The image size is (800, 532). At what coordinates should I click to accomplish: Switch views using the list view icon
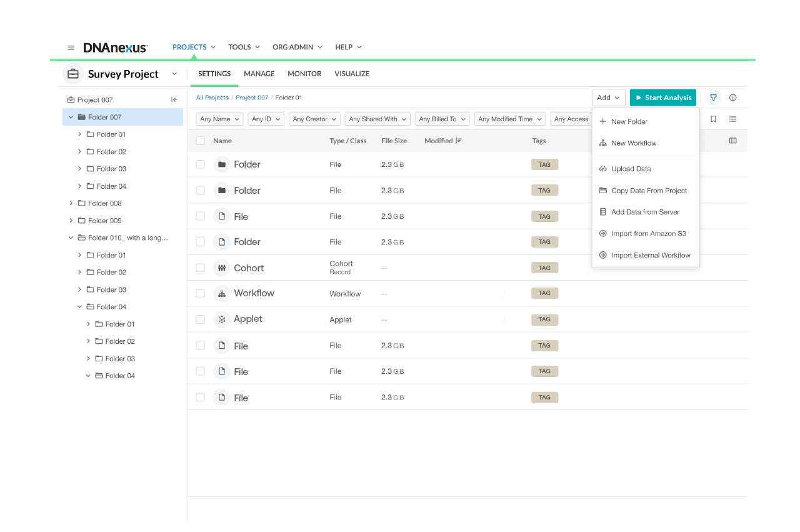click(x=732, y=119)
